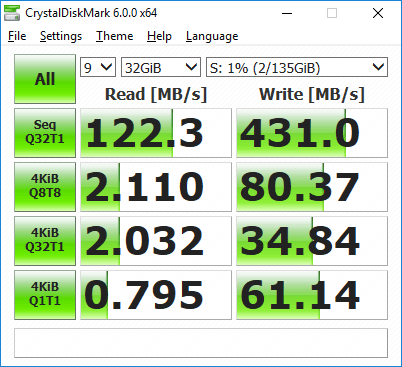Image resolution: width=402 pixels, height=367 pixels.
Task: Click the Read [MB/s] column header
Action: pyautogui.click(x=156, y=94)
